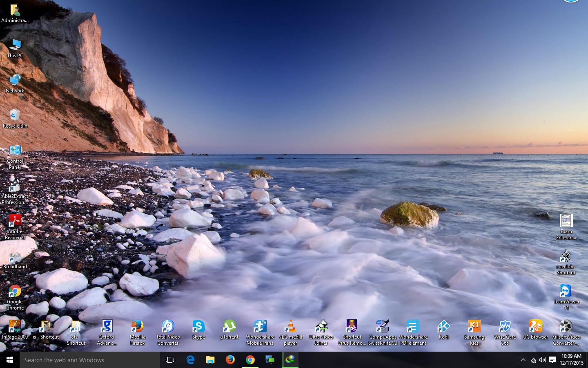This screenshot has height=368, width=588.
Task: Open the clock showing 10:09 AM
Action: [x=571, y=360]
